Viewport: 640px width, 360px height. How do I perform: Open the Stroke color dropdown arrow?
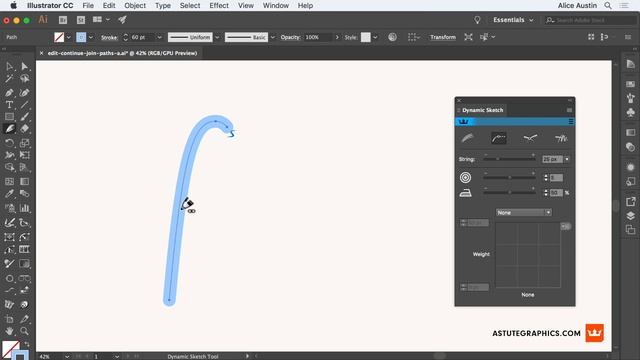click(x=91, y=37)
